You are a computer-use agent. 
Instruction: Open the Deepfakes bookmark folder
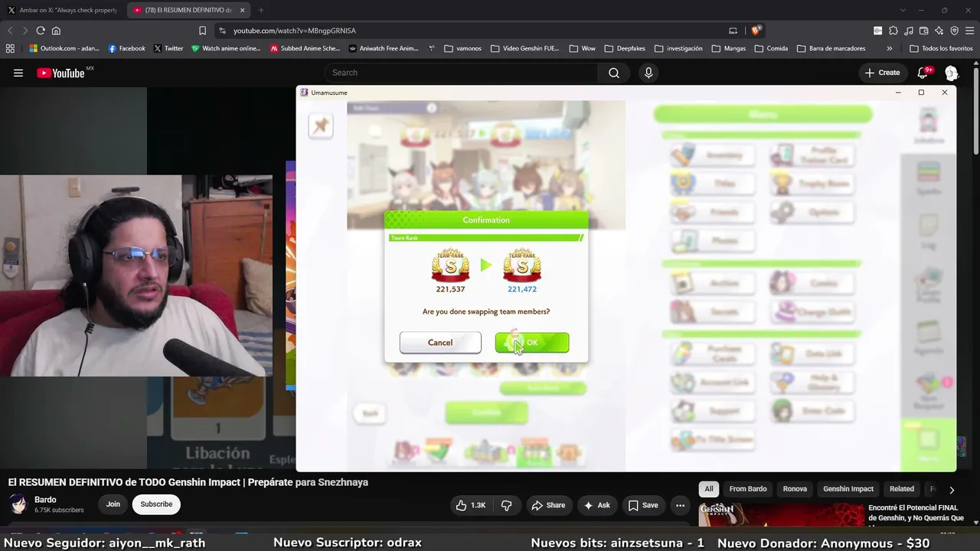[x=624, y=48]
